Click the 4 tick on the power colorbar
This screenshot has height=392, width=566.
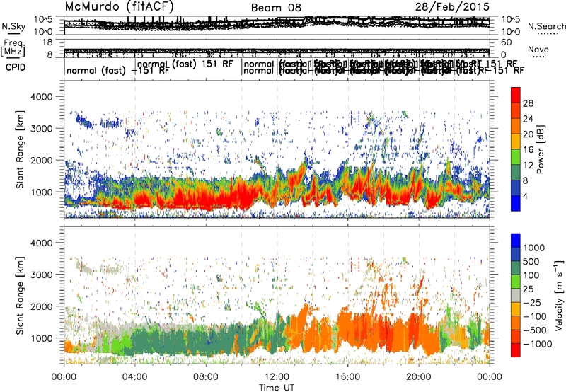[526, 197]
